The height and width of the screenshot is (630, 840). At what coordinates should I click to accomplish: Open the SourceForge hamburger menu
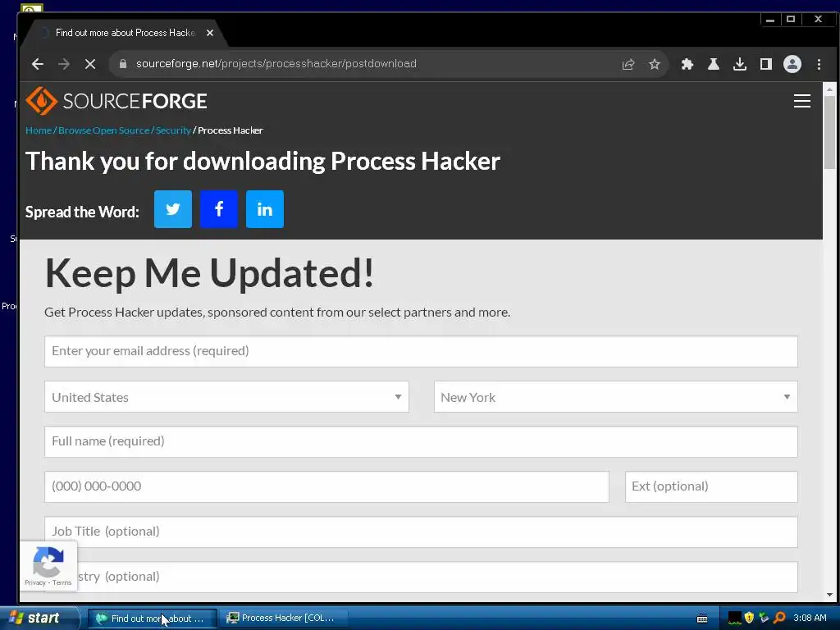click(x=801, y=101)
